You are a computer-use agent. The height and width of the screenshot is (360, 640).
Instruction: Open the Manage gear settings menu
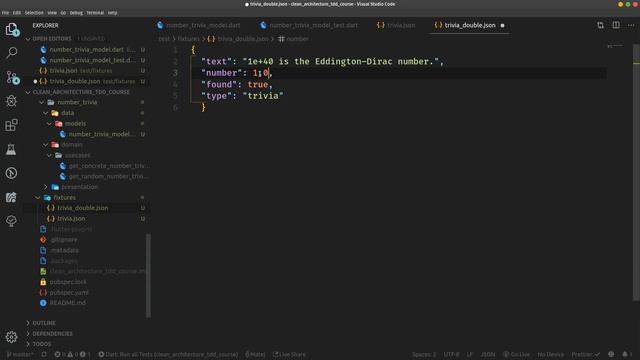click(x=11, y=337)
